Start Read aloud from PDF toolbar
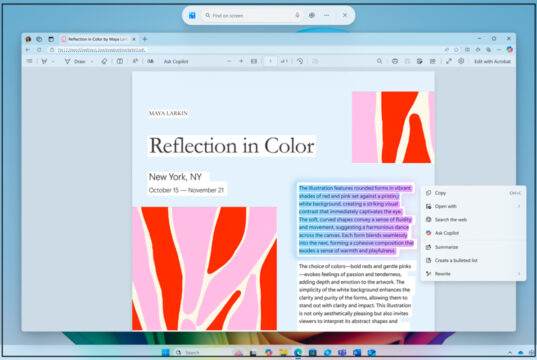 pos(150,61)
